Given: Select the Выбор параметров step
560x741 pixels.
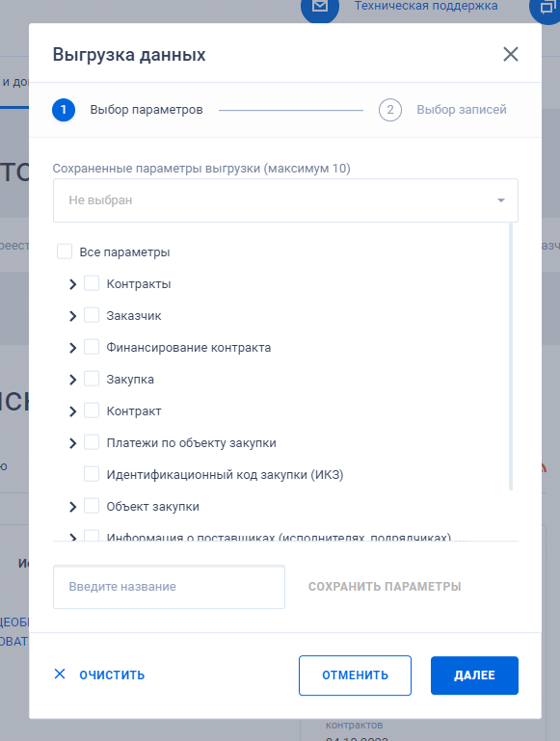Looking at the screenshot, I should (x=147, y=110).
